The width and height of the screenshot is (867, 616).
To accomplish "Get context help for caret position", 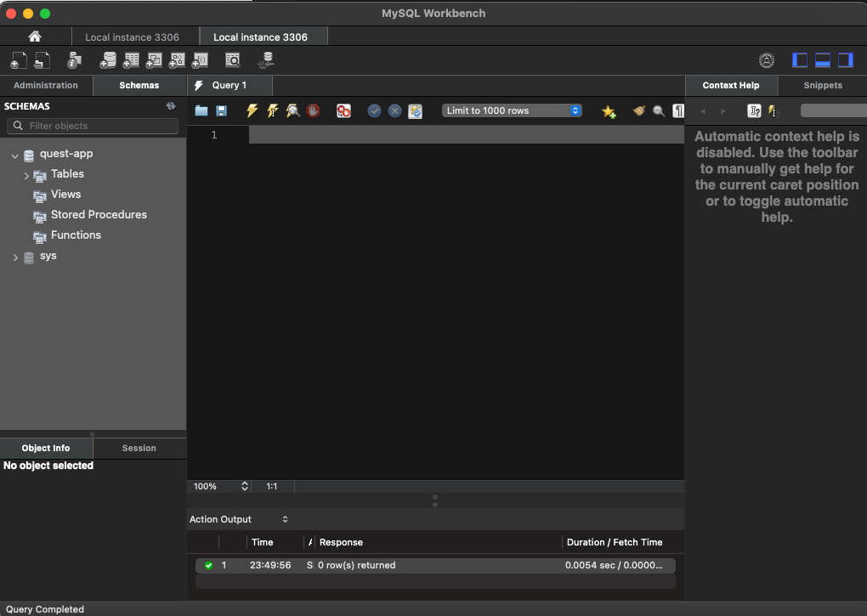I will [754, 111].
